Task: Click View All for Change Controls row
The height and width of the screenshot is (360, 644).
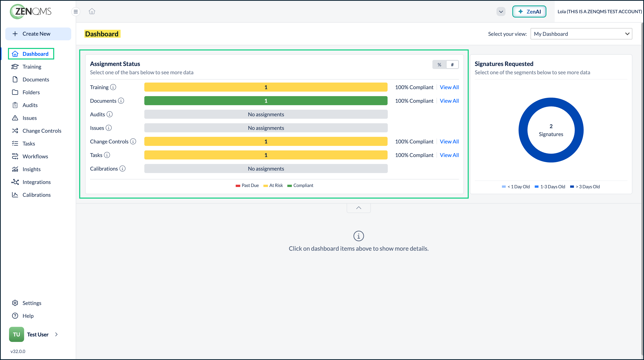Action: (x=449, y=141)
